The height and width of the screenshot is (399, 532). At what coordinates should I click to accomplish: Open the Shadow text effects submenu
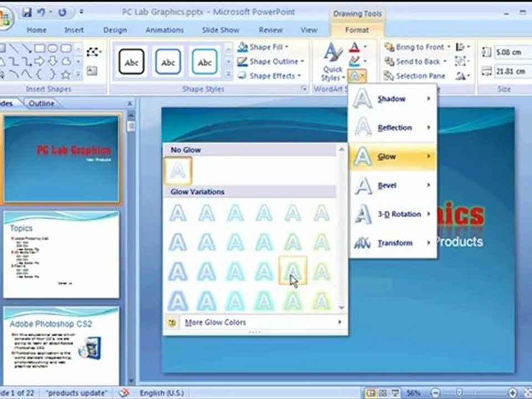pos(392,99)
